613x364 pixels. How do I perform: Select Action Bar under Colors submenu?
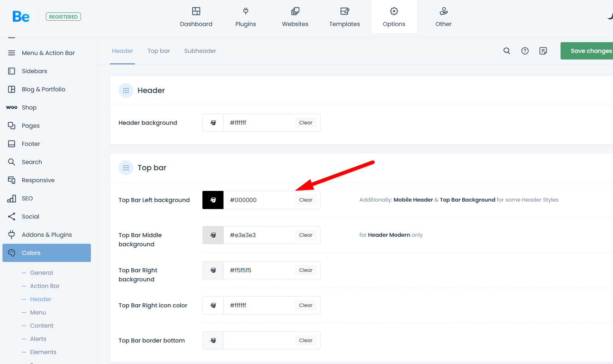[45, 286]
